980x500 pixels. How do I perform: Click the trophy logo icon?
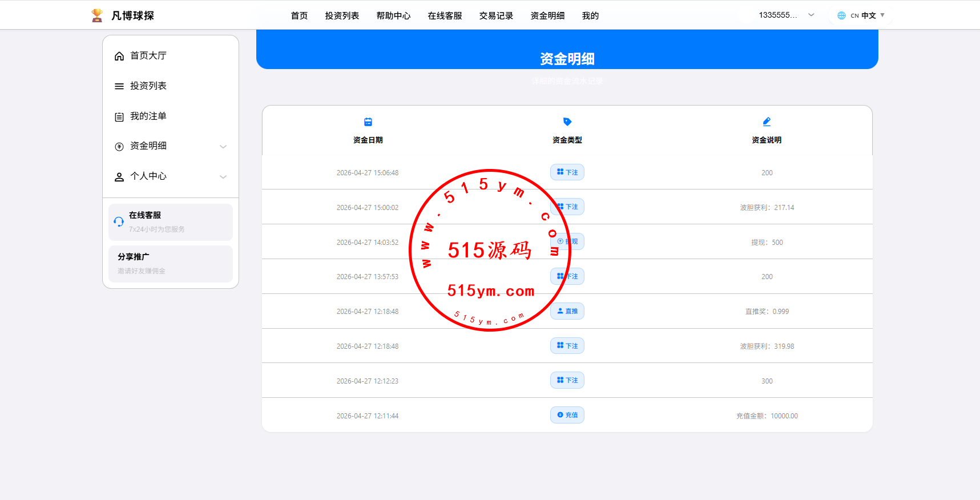[x=97, y=15]
